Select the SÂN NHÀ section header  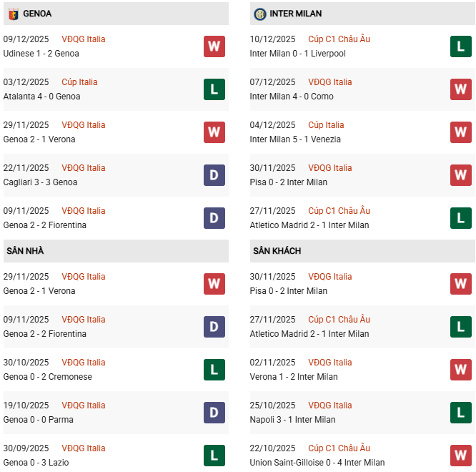tap(25, 251)
